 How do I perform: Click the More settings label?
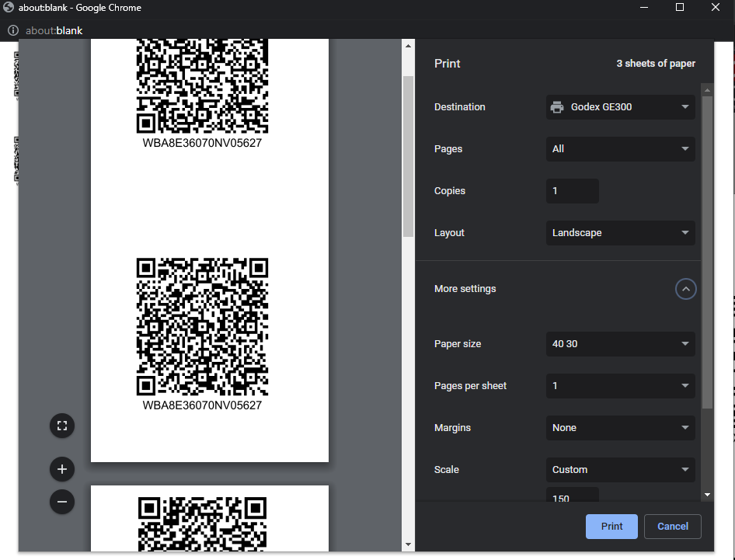pos(465,289)
